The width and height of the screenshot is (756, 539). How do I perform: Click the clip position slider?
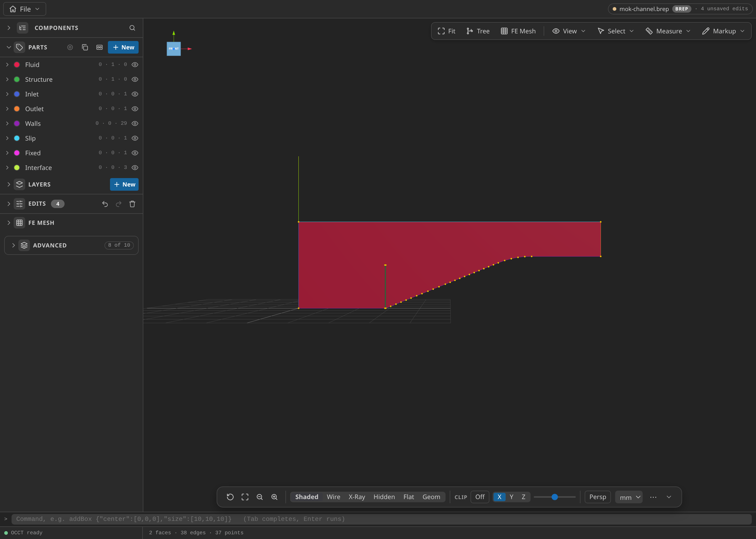pos(554,497)
